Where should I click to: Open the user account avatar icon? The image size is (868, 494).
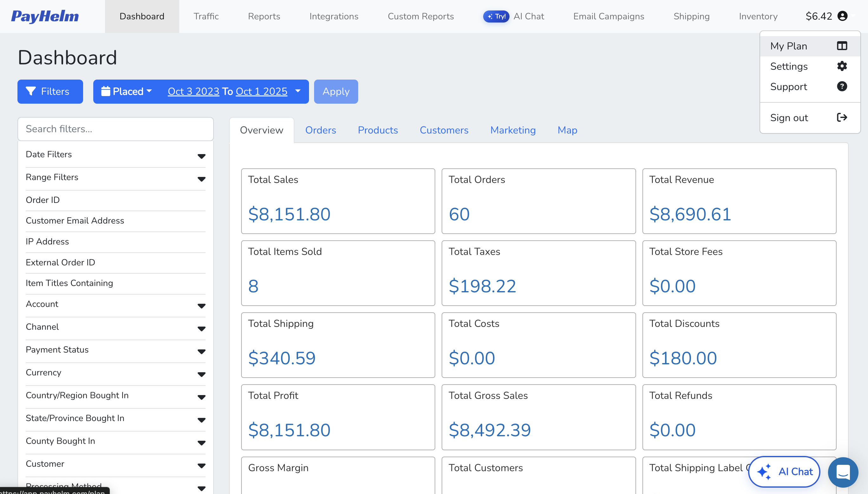(843, 16)
